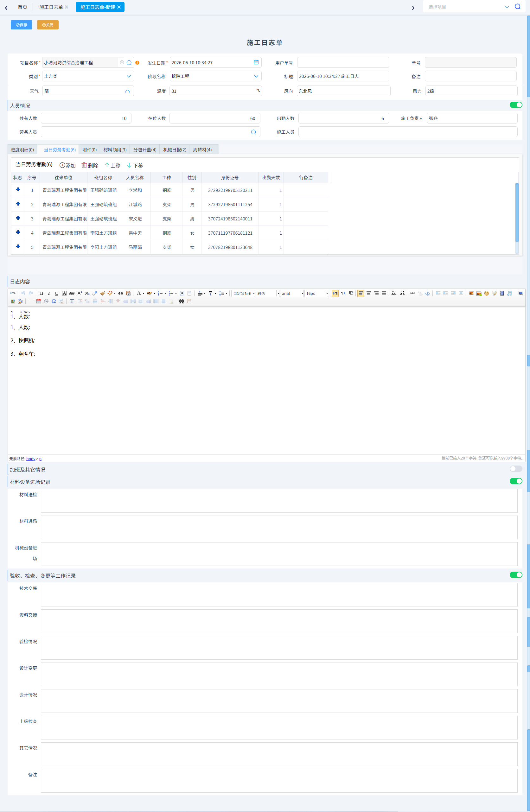Open the calendar picker for 发生日期
The height and width of the screenshot is (812, 530).
pos(256,62)
